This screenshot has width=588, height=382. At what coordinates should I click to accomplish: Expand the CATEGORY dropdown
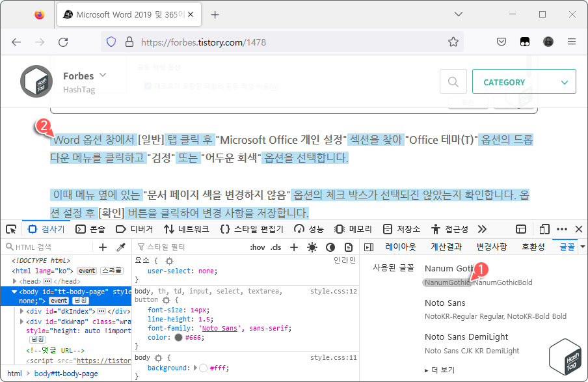(524, 81)
